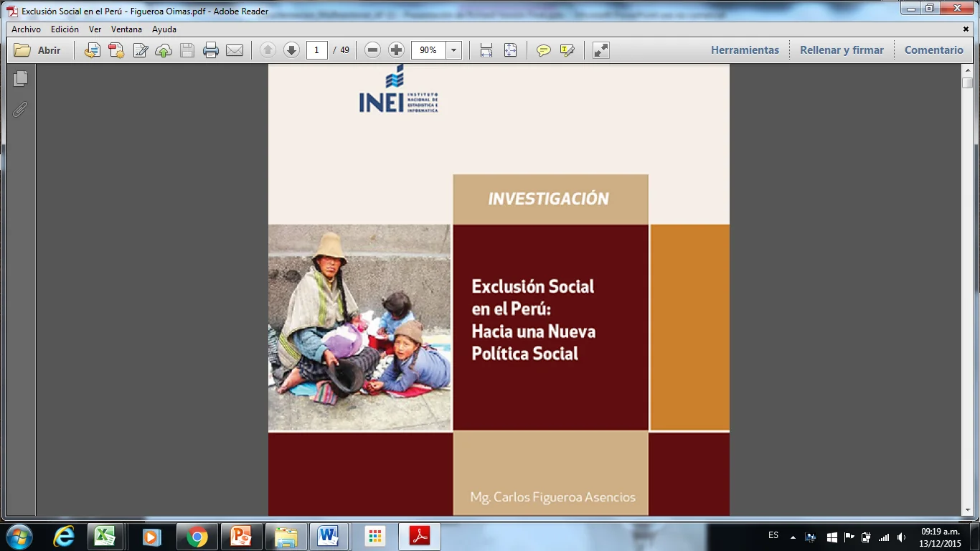
Task: Print the document using printer icon
Action: tap(211, 50)
